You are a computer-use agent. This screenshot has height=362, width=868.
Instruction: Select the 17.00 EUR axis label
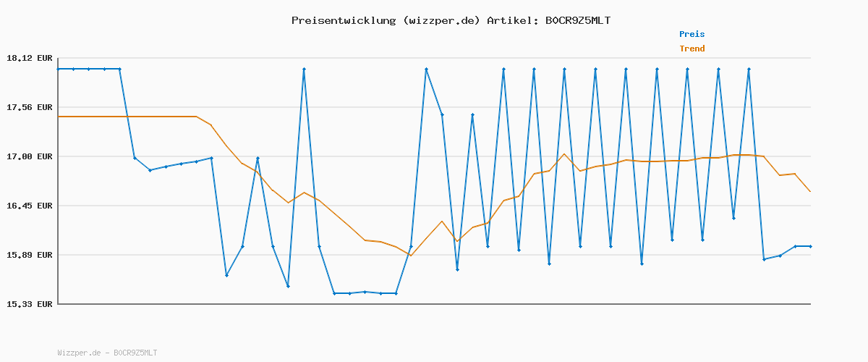coord(30,156)
